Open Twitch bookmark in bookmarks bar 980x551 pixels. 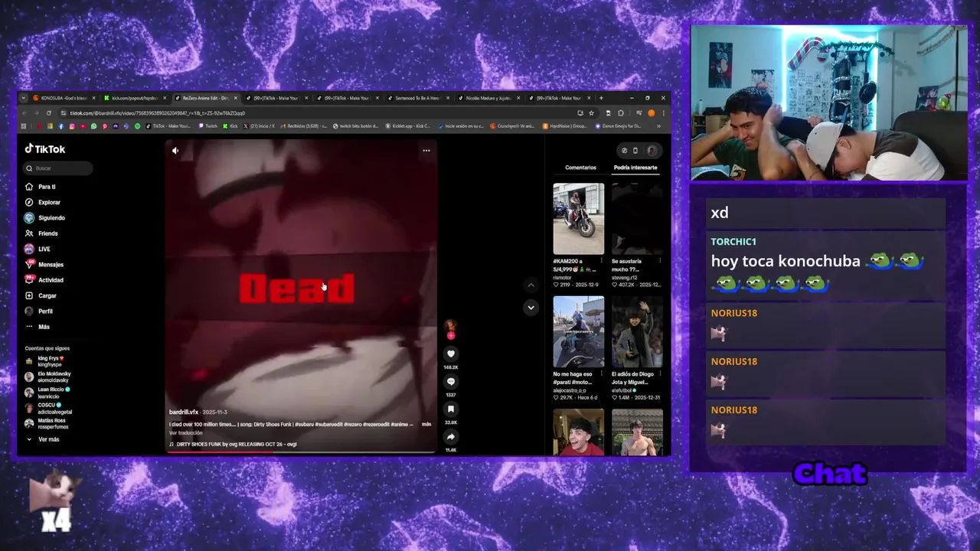tap(207, 126)
